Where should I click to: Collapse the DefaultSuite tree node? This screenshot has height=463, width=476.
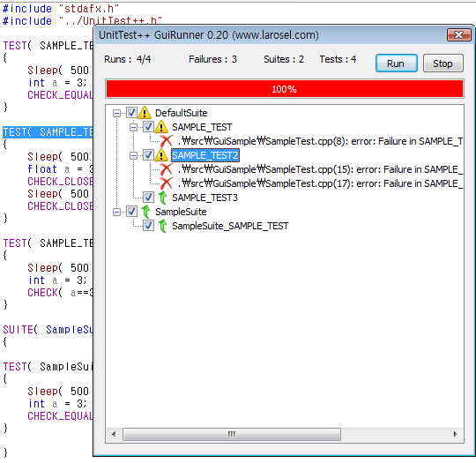coord(116,113)
